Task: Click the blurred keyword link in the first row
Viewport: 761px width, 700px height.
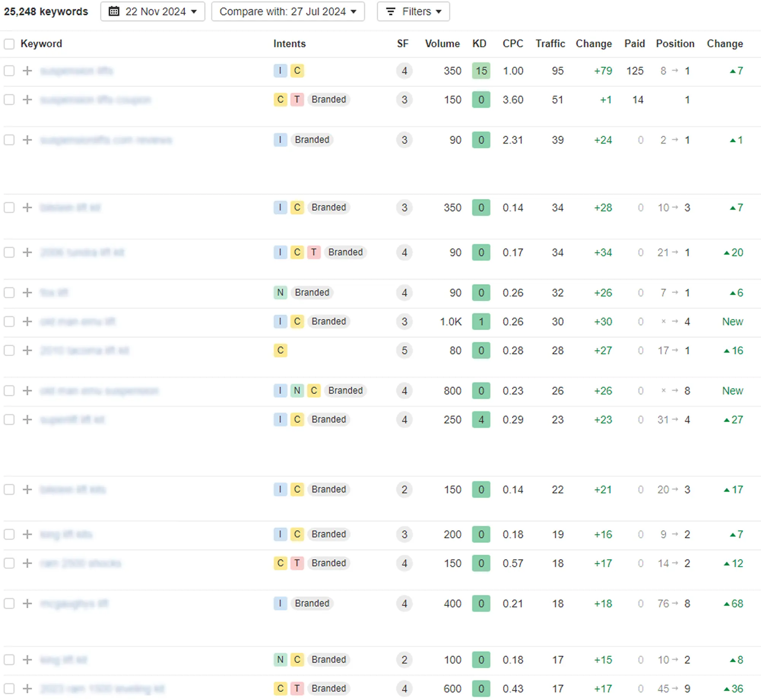Action: click(77, 71)
